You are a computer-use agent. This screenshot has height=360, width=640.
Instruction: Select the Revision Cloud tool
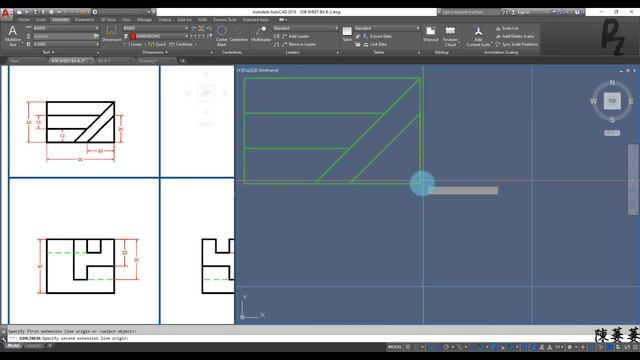[450, 36]
